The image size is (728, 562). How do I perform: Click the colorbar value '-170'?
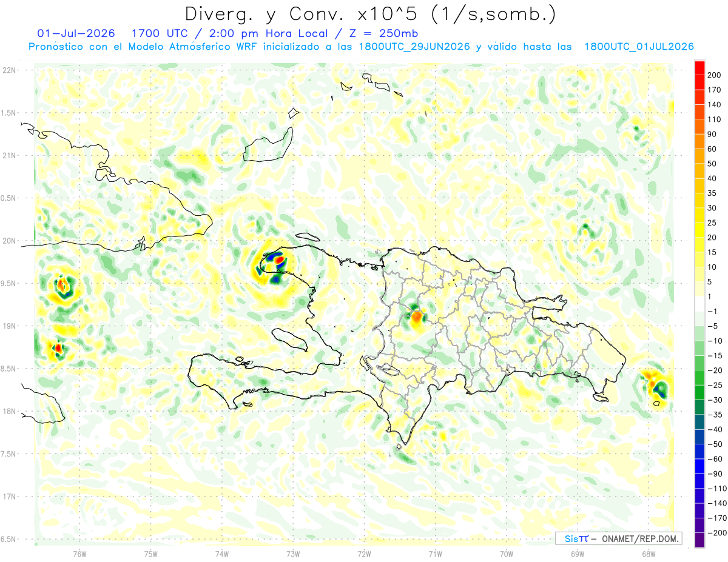(x=718, y=518)
